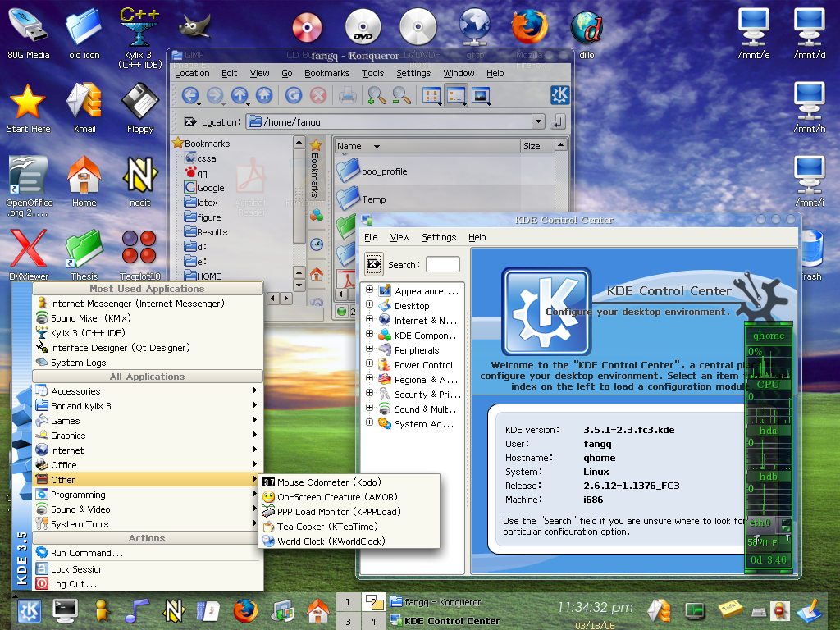Image resolution: width=840 pixels, height=630 pixels.
Task: Open Temp folder in Konqueror file list
Action: (362, 199)
